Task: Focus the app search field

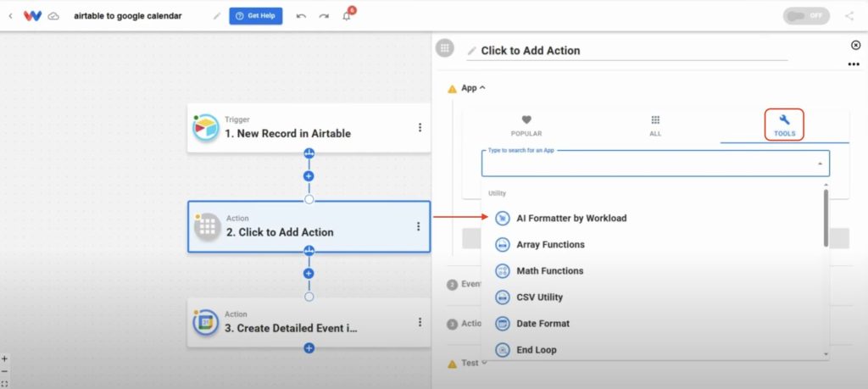Action: point(655,164)
